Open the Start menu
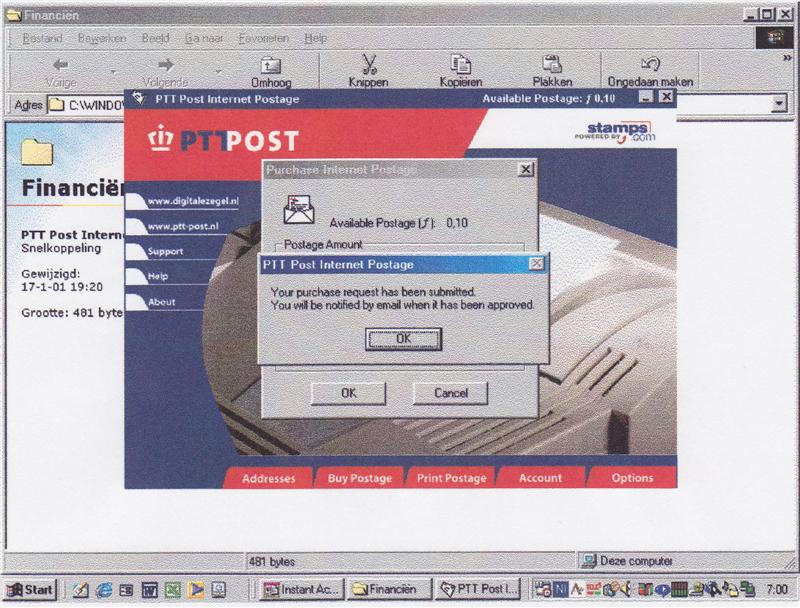The width and height of the screenshot is (800, 608). [x=30, y=590]
